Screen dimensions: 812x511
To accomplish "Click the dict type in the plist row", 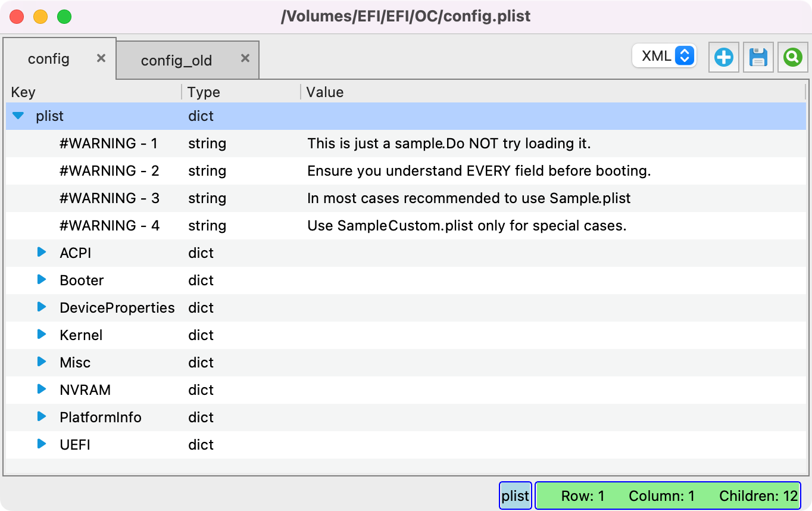I will click(x=201, y=116).
